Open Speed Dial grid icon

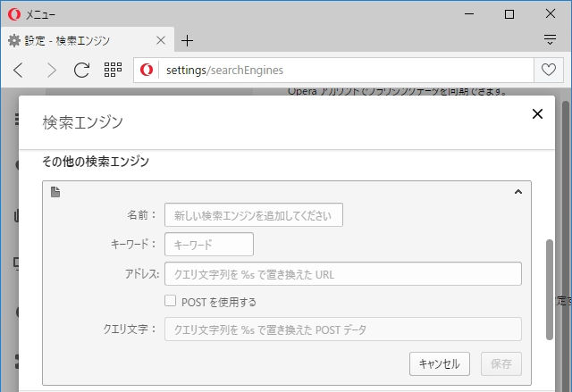click(113, 70)
